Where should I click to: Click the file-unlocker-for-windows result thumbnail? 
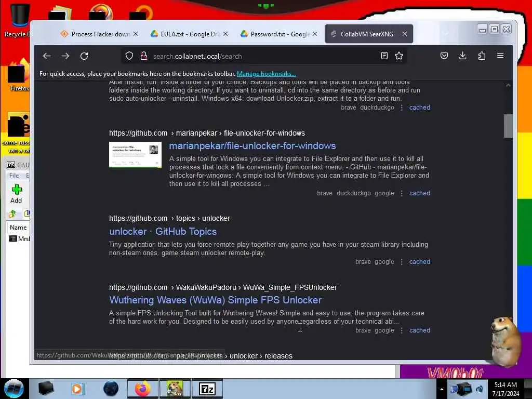(x=136, y=155)
